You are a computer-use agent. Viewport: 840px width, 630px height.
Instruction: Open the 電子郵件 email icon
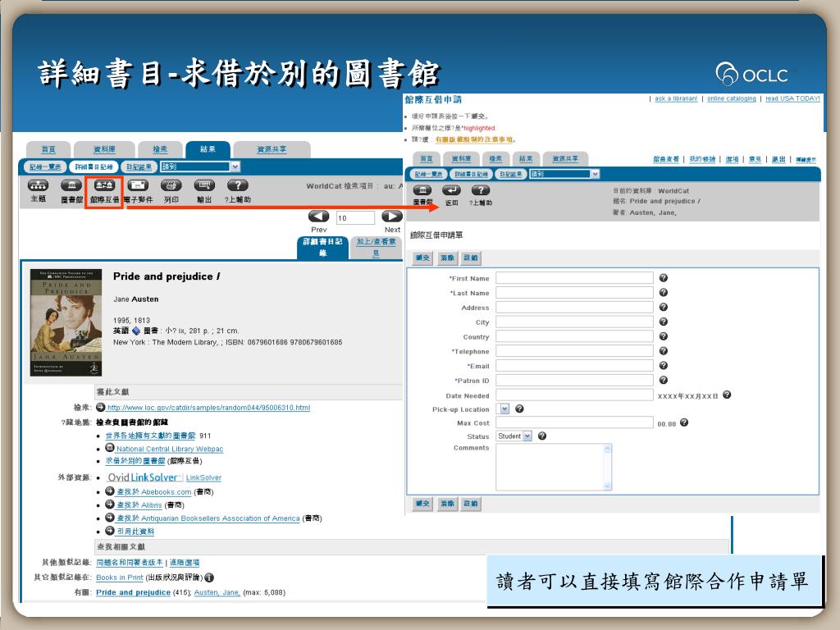[x=138, y=185]
